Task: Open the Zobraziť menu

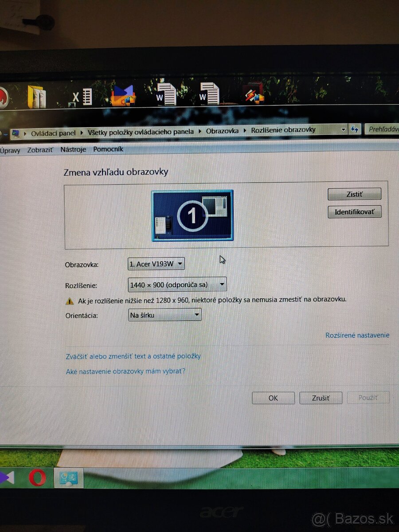Action: point(40,150)
